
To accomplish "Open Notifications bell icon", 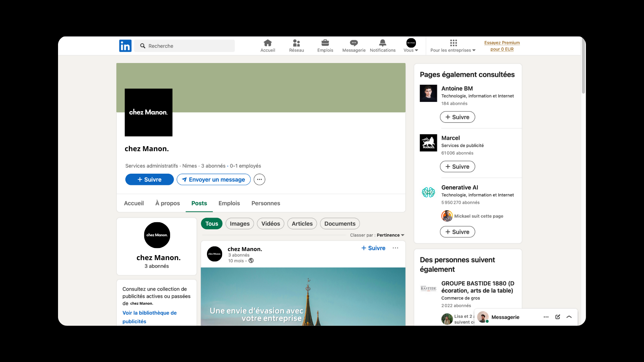I will pyautogui.click(x=383, y=46).
